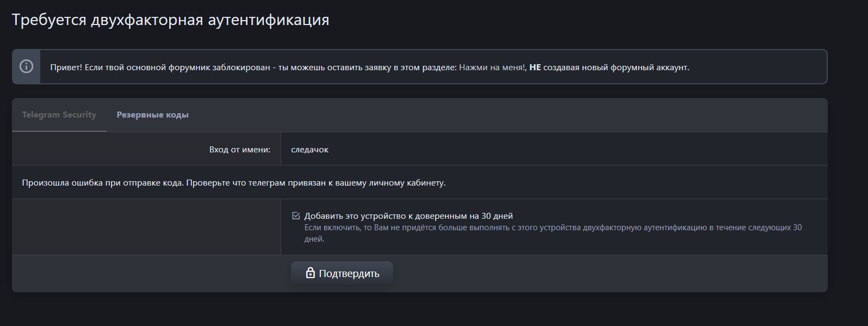Switch to the Telegram Security tab
The image size is (868, 326).
(x=59, y=115)
